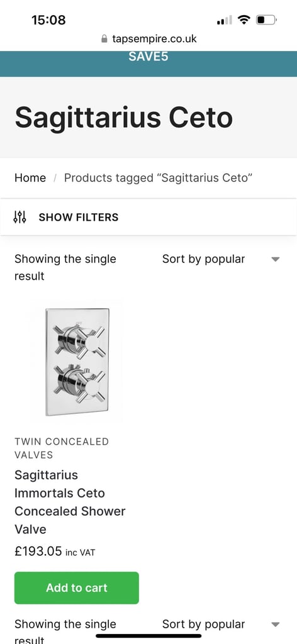
Task: Tap the padlock icon beside the URL
Action: click(x=104, y=39)
